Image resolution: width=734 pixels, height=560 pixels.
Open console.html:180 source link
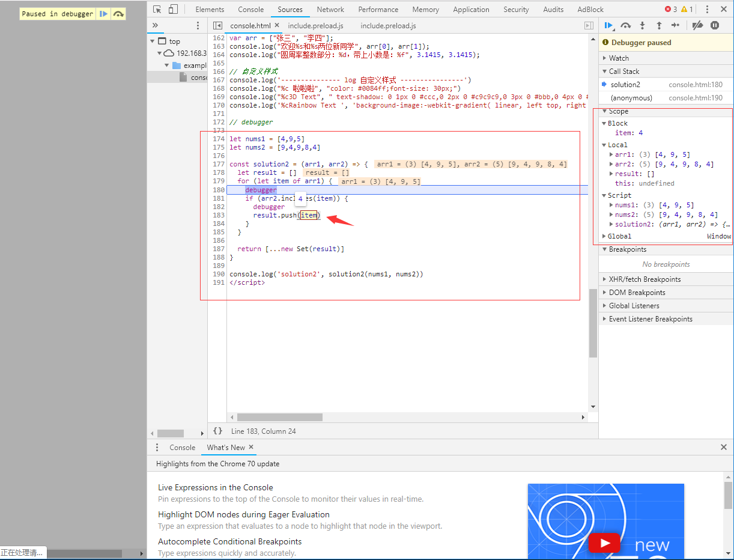[x=696, y=85]
